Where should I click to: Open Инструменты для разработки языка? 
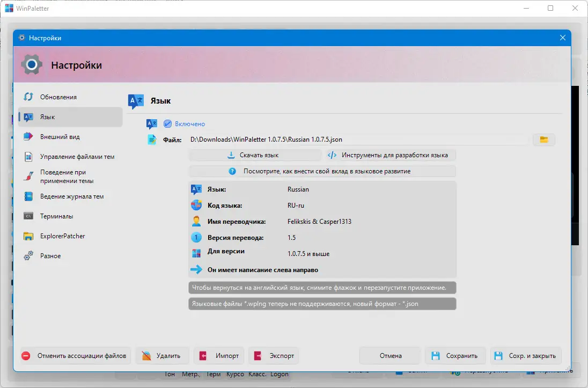390,155
